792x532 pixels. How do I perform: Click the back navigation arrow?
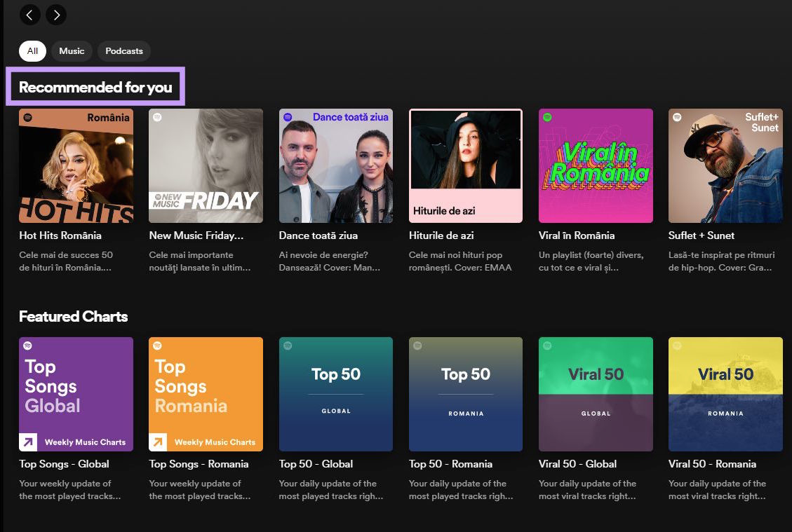coord(29,15)
